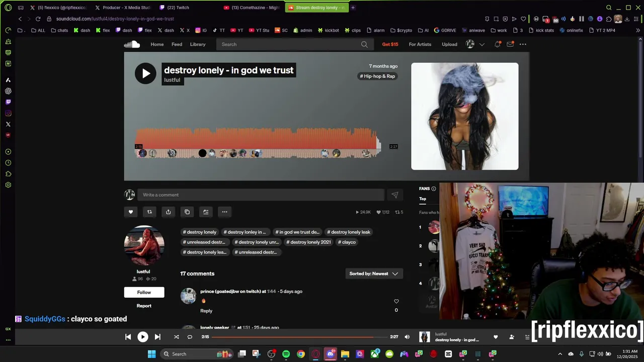Jump to 1:44 timestamp in prince's comment
The width and height of the screenshot is (644, 362).
[271, 292]
